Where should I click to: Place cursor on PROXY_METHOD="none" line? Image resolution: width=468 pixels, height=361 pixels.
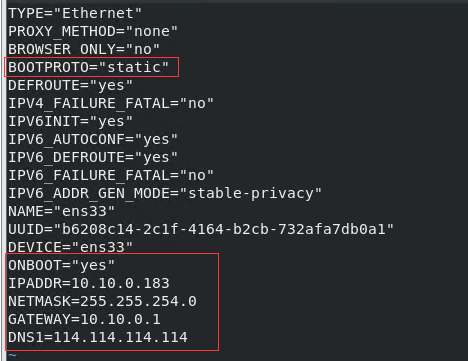(x=93, y=31)
